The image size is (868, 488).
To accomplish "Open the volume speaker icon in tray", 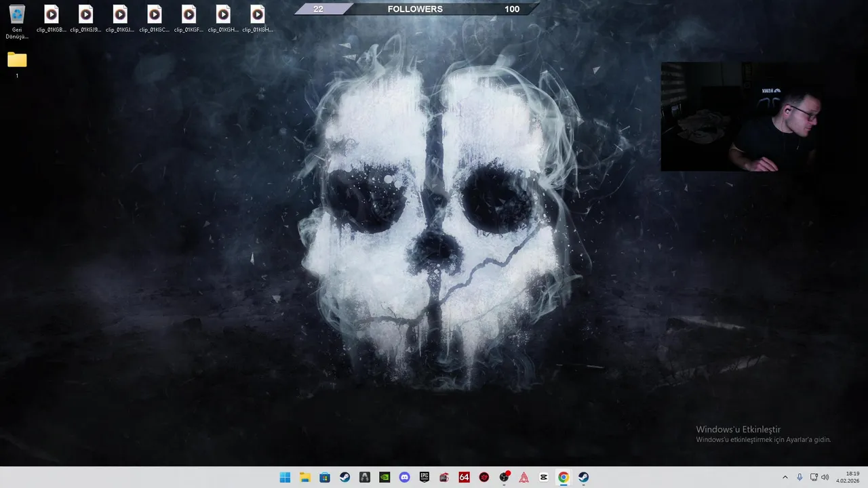I will pyautogui.click(x=825, y=477).
